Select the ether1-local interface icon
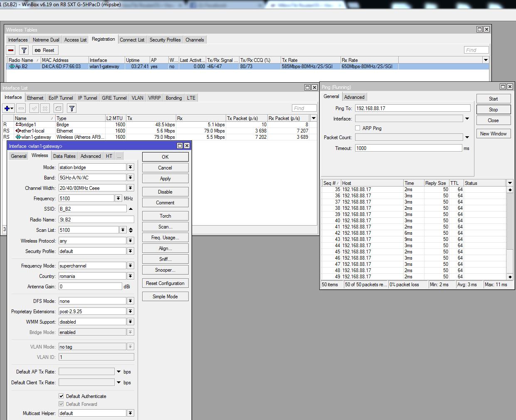This screenshot has height=420, width=516. 18,131
